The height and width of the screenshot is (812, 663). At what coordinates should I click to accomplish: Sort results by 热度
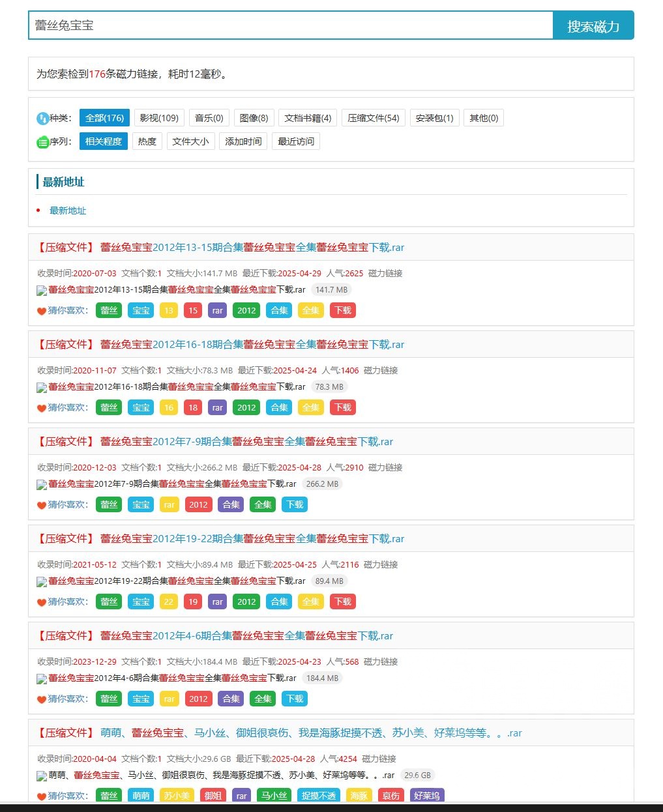pos(147,141)
